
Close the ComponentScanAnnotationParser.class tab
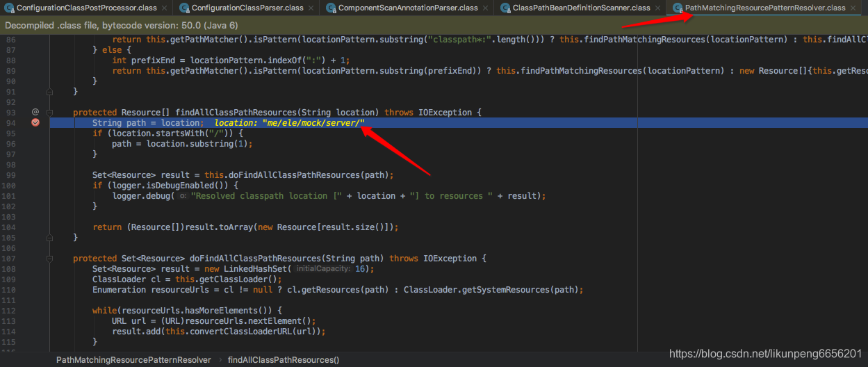pos(486,8)
